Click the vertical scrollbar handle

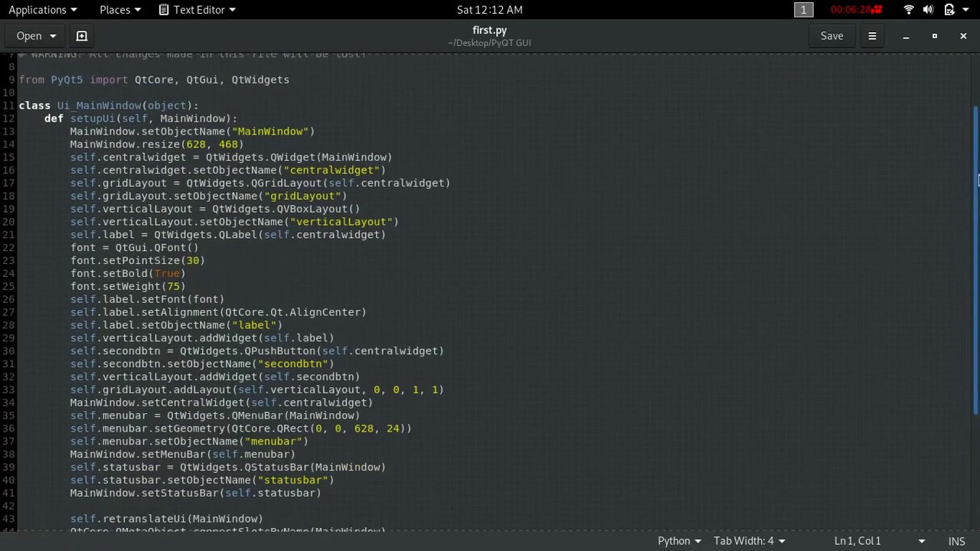coord(975,260)
